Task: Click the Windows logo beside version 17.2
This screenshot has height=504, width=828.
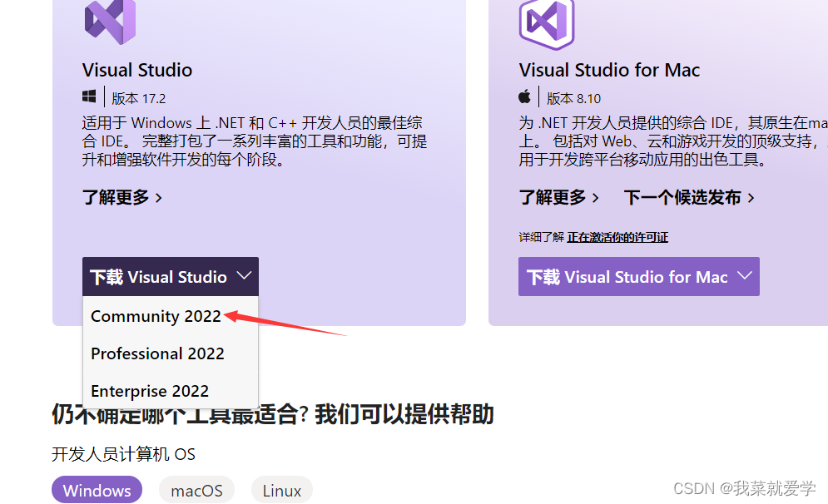Action: click(89, 96)
